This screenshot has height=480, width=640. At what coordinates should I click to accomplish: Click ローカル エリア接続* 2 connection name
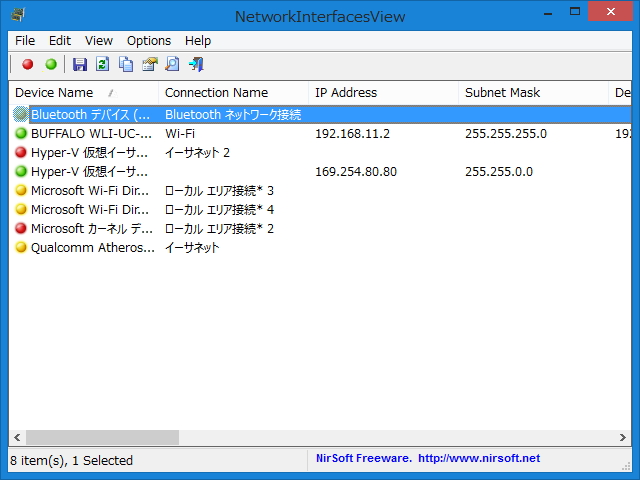click(219, 229)
